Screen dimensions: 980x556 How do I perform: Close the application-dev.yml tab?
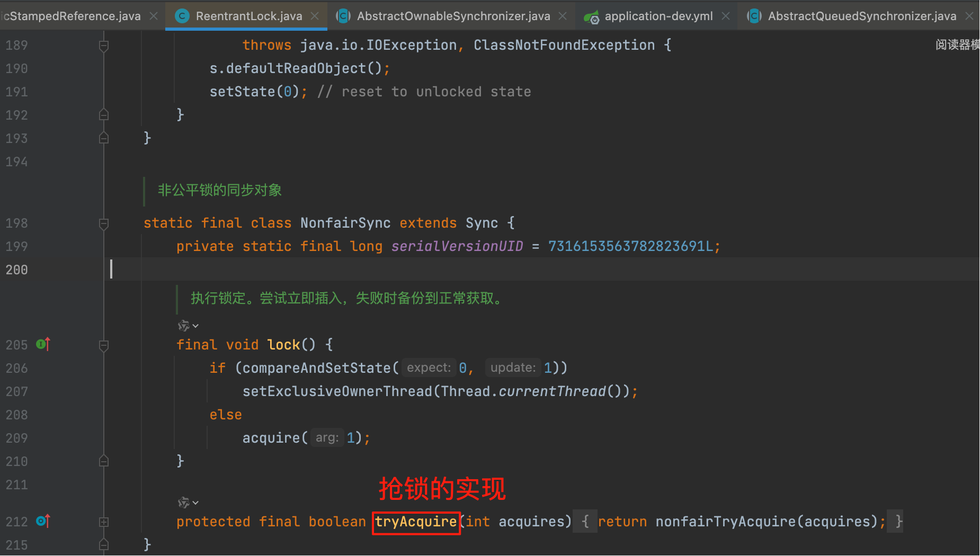coord(726,16)
